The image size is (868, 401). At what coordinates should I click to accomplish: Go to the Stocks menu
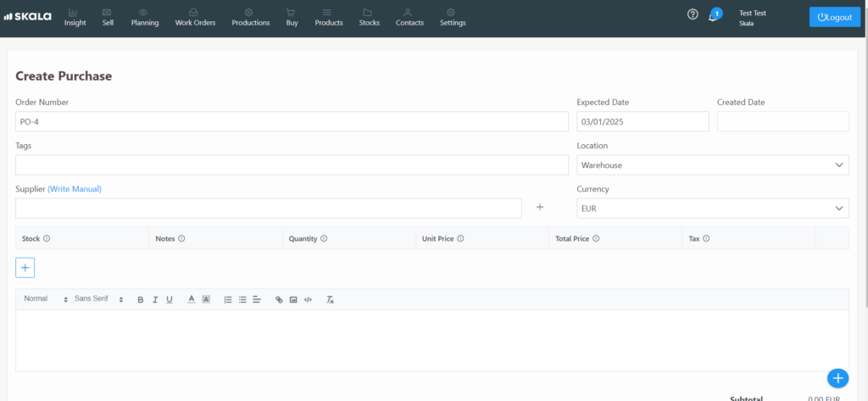coord(369,17)
